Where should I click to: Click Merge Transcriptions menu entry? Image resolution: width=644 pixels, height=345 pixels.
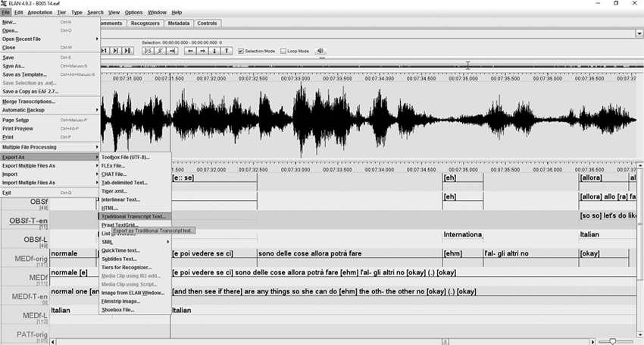(50, 102)
